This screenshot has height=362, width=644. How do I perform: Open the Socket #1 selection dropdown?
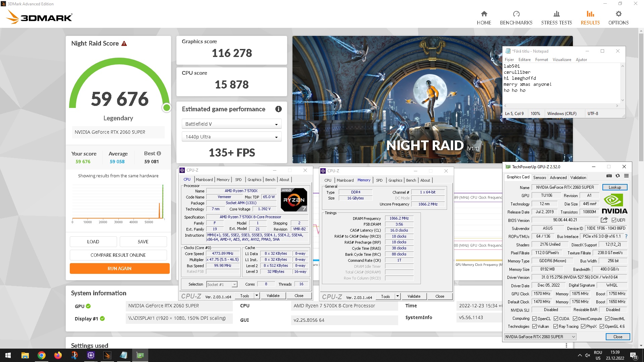point(222,285)
